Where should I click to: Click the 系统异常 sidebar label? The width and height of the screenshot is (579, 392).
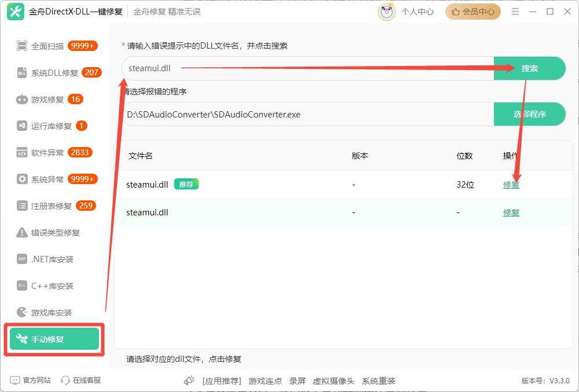[47, 179]
